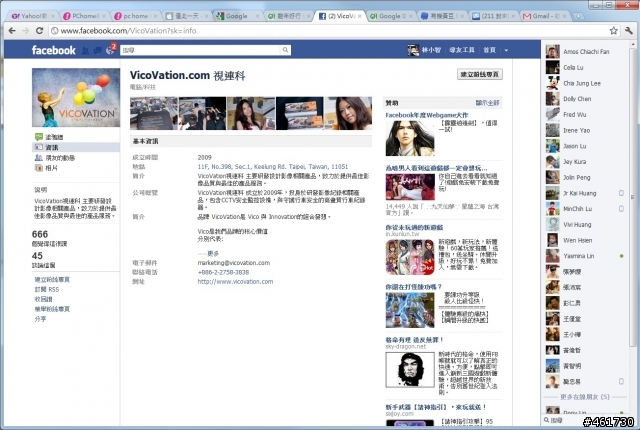Click the marketing@vicovation.com email text
This screenshot has width=640, height=430.
coord(233,263)
